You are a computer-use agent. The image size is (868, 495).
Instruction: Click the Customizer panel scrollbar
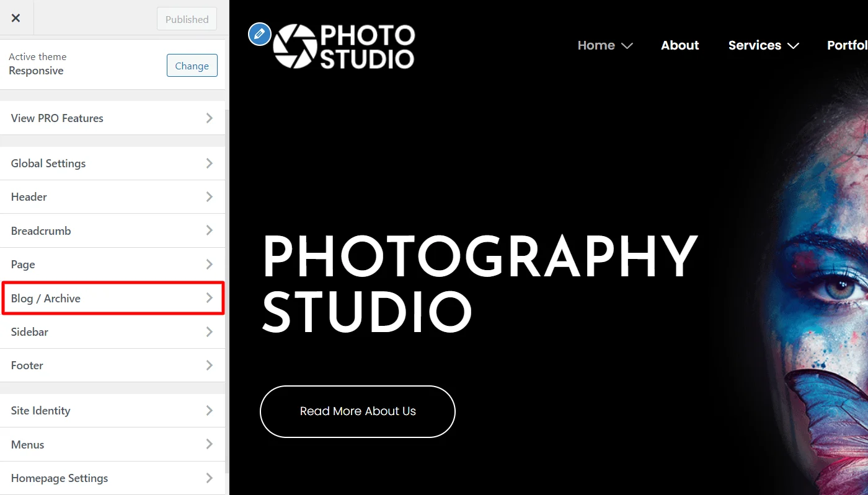click(227, 291)
